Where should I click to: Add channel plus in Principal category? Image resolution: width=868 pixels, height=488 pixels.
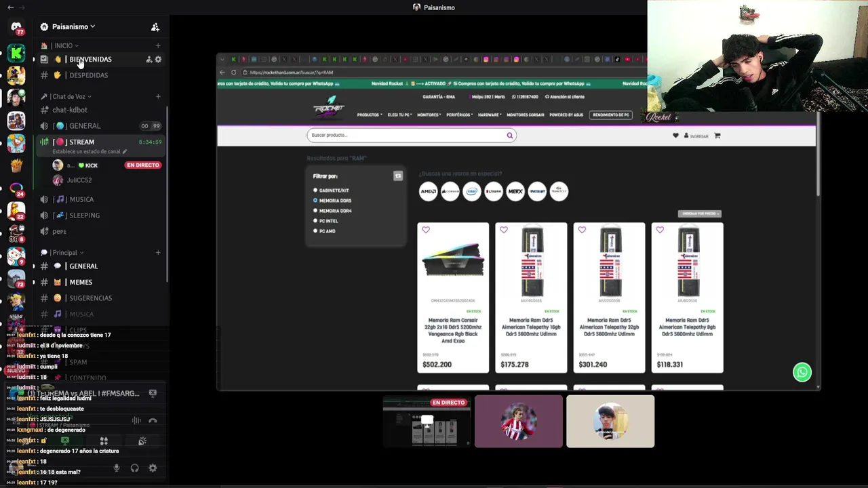point(158,252)
